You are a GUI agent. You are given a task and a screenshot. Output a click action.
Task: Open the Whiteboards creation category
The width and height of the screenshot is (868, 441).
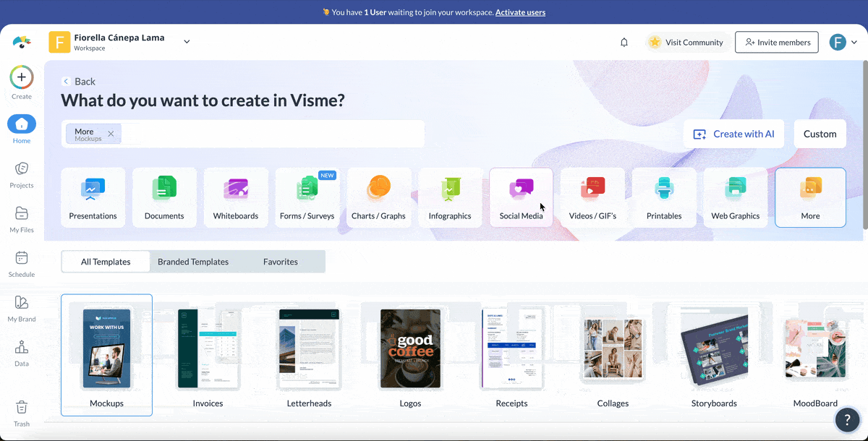tap(236, 197)
